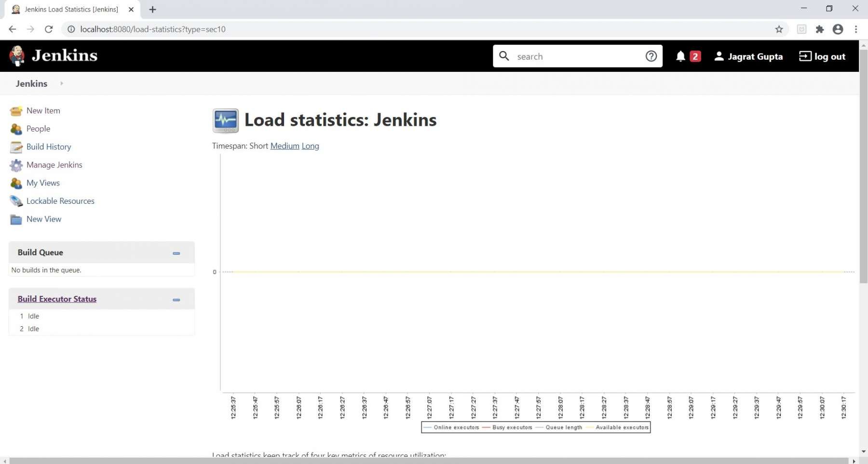Click executor 1 Idle row

tap(102, 316)
